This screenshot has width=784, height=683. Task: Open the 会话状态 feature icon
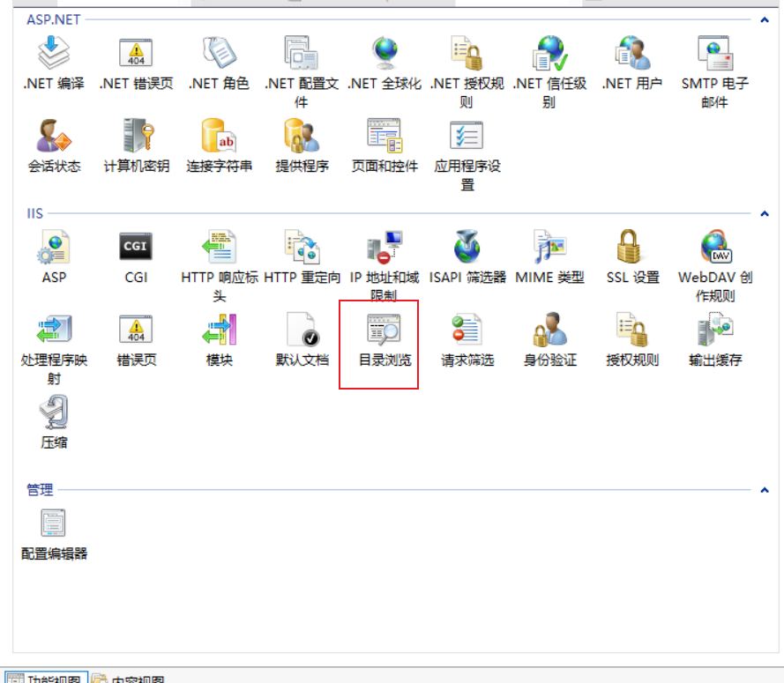click(x=54, y=136)
